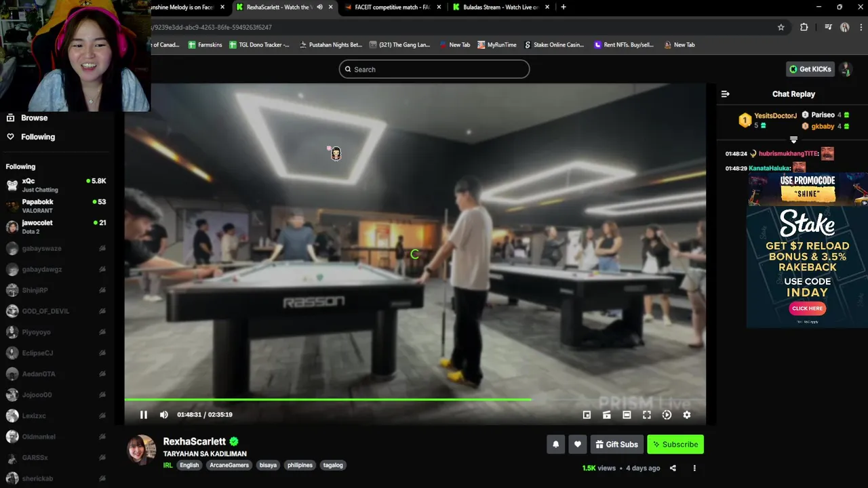Open the RexhaScarlett channel name link
The width and height of the screenshot is (868, 488).
194,441
